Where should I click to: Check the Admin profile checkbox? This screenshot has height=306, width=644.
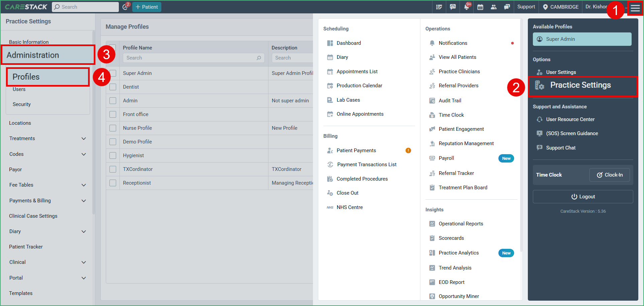113,101
